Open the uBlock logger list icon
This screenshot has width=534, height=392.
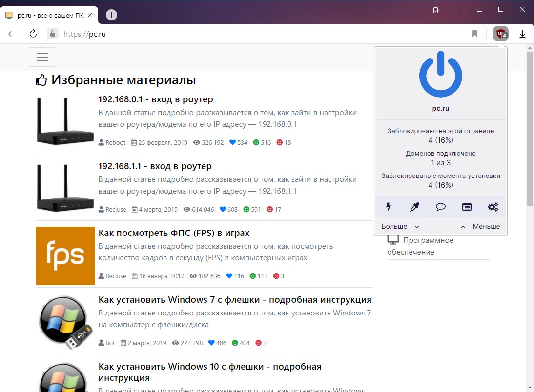pos(467,207)
